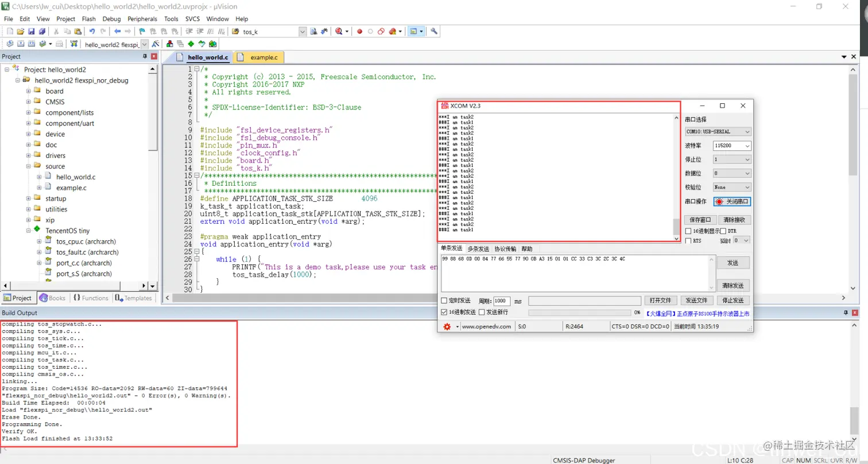The height and width of the screenshot is (464, 868).
Task: Open the 停止位 stop bits dropdown
Action: click(732, 159)
